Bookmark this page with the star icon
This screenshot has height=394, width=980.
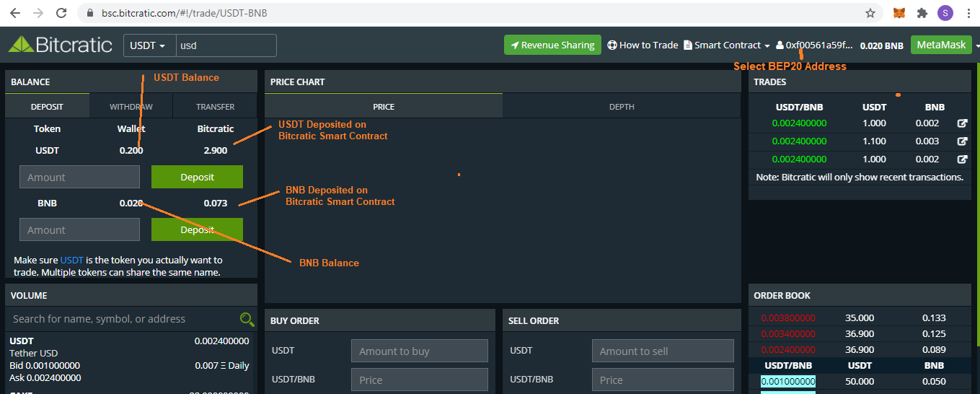click(870, 13)
